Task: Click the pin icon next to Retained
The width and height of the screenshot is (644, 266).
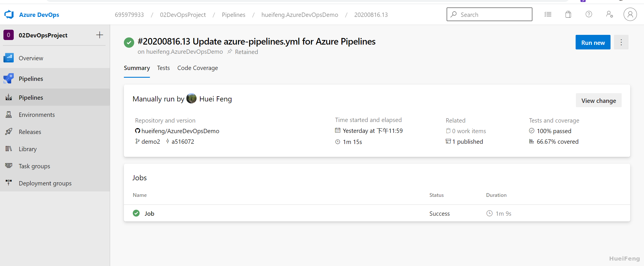Action: coord(230,52)
